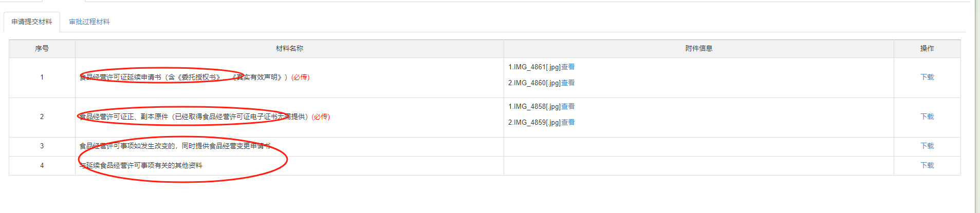The image size is (980, 213).
Task: Click the 与延续食品经营许可事项有关的其他资料 row text
Action: click(141, 165)
